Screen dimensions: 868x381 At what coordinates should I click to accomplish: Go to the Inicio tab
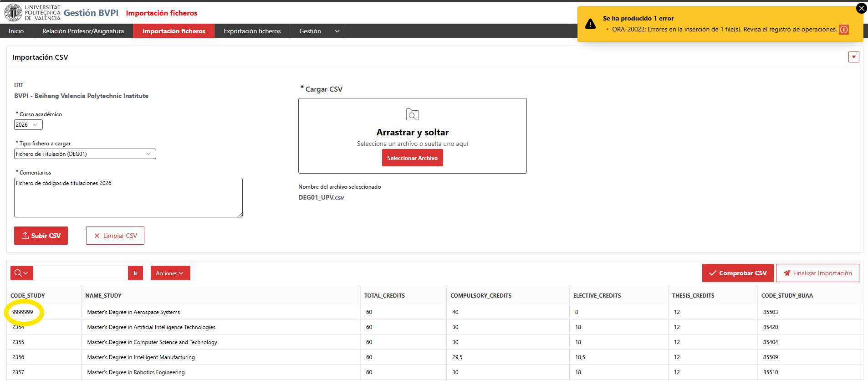pos(16,31)
